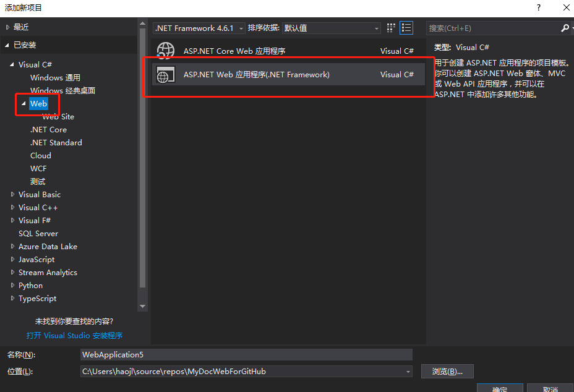Click the category tree vertical scrollbar thumb
This screenshot has height=392, width=574.
pyautogui.click(x=143, y=158)
